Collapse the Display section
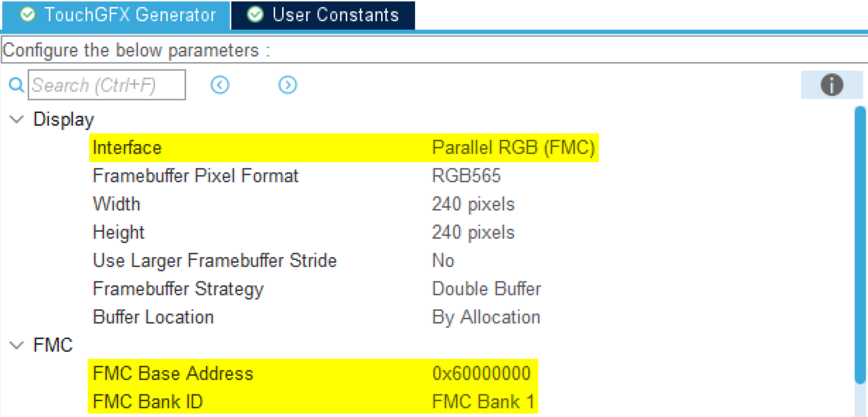 [18, 119]
